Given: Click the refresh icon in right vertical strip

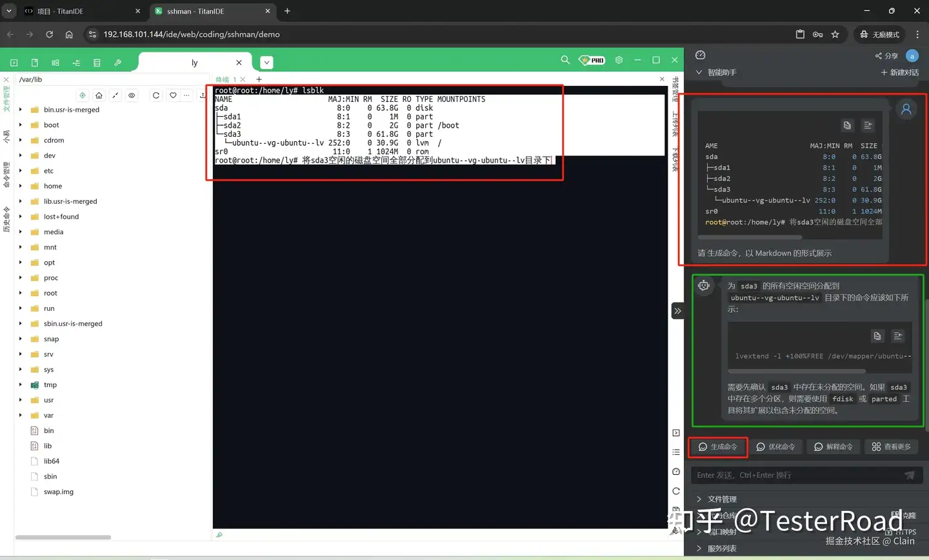Looking at the screenshot, I should coord(676,491).
